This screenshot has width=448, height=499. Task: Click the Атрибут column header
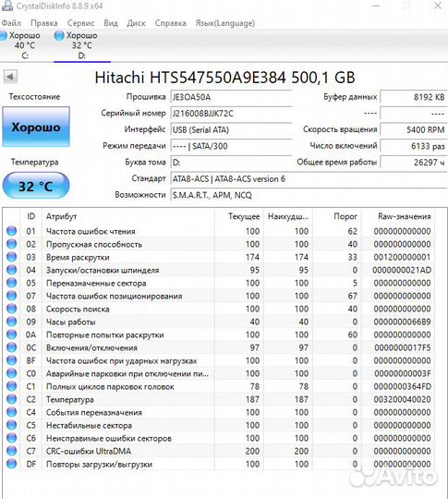point(127,216)
